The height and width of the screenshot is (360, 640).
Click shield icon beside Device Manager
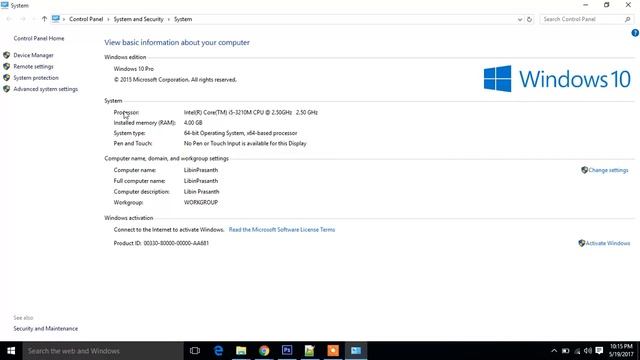[x=7, y=55]
